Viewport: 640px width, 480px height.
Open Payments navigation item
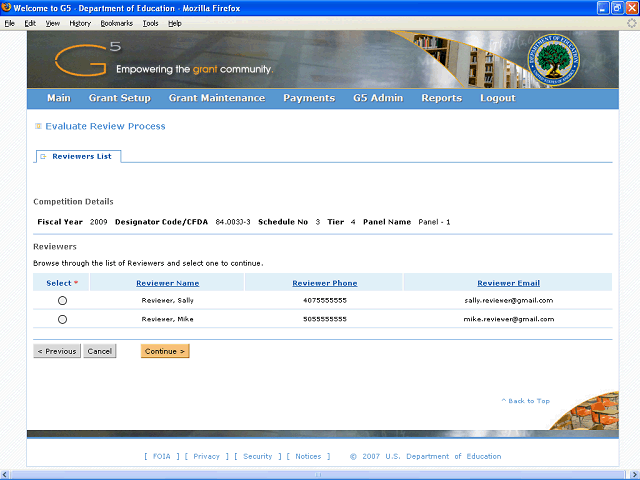[x=309, y=98]
